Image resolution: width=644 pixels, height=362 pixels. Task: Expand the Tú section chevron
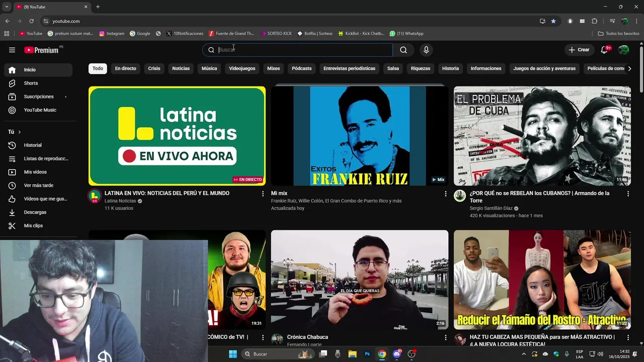click(20, 132)
